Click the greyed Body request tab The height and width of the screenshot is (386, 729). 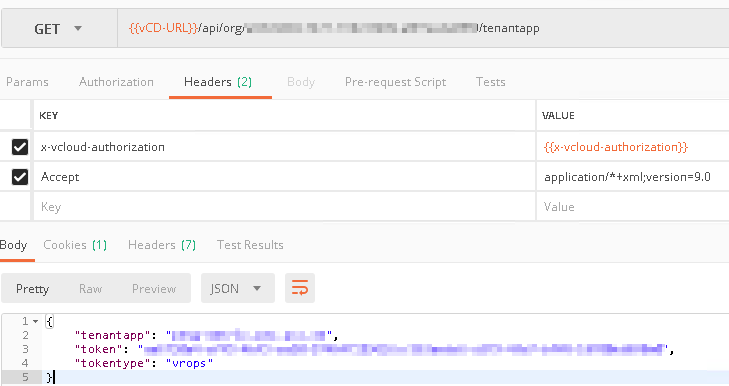pos(301,82)
